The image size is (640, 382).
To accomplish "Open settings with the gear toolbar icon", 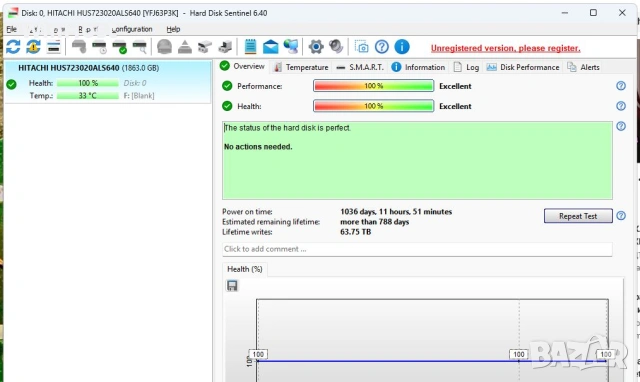I will click(x=316, y=47).
